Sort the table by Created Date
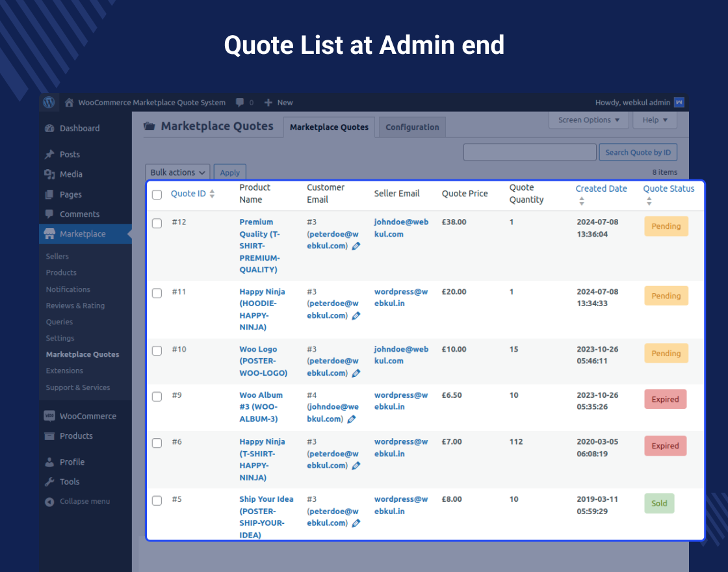The height and width of the screenshot is (572, 728). tap(601, 194)
